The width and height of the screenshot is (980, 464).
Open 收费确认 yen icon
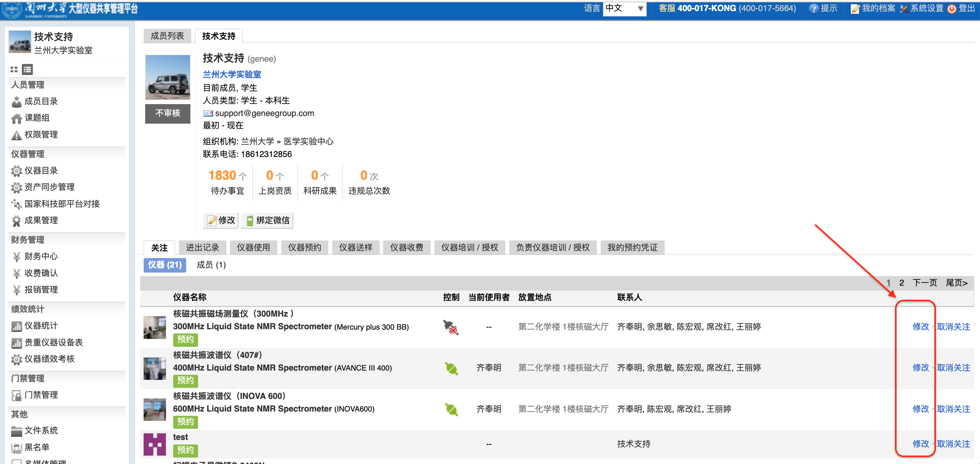[x=16, y=273]
